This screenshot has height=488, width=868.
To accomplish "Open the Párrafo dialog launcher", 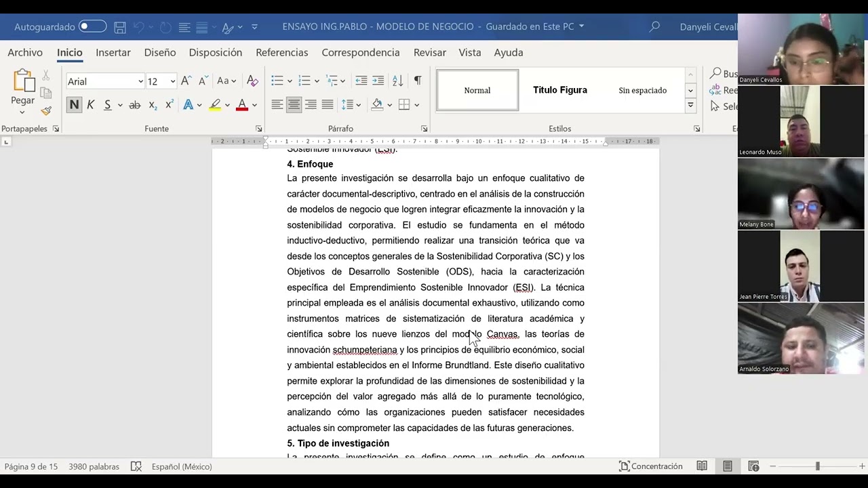I will click(424, 129).
